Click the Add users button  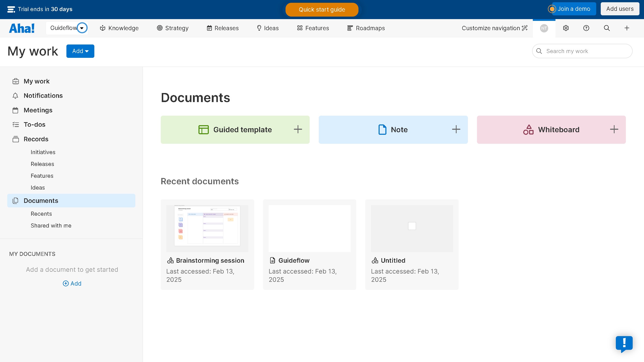pos(620,9)
